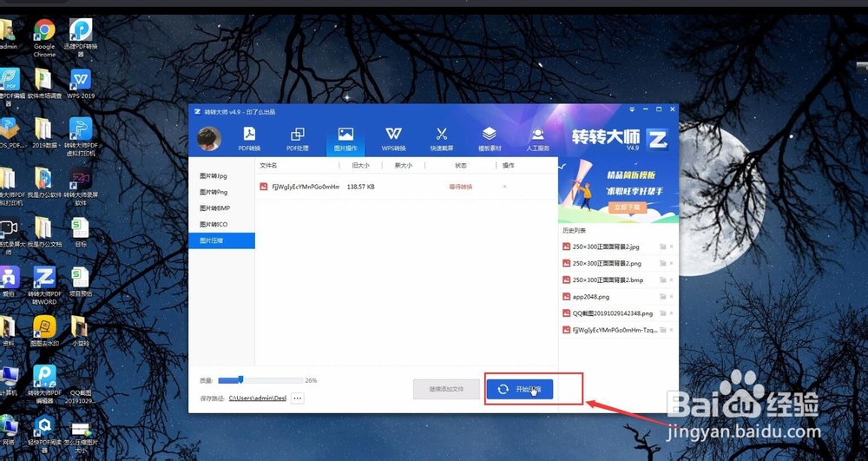Click the quality slider handle

[x=240, y=379]
